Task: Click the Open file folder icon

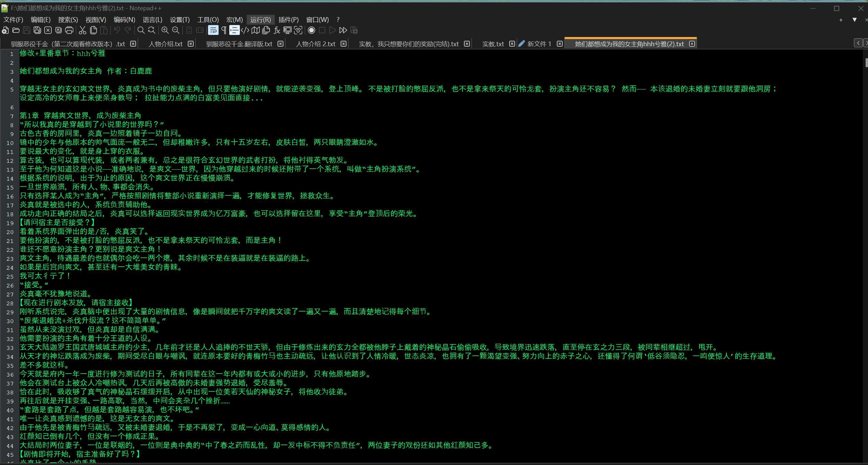Action: [16, 30]
